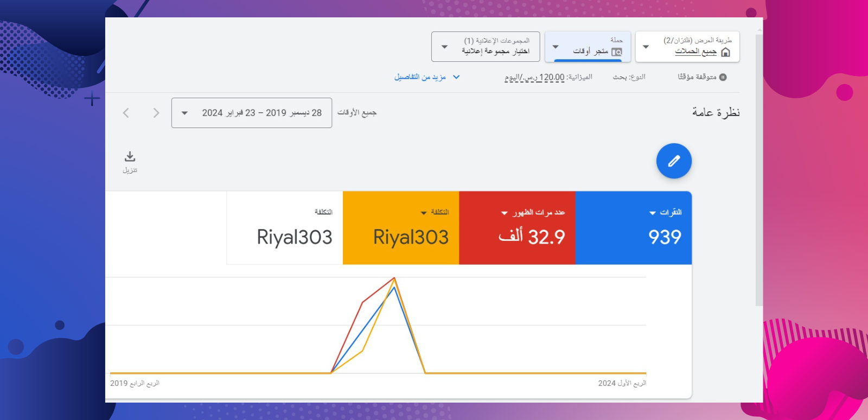This screenshot has height=420, width=868.
Task: Click the نظرة عامة overview heading
Action: (716, 112)
